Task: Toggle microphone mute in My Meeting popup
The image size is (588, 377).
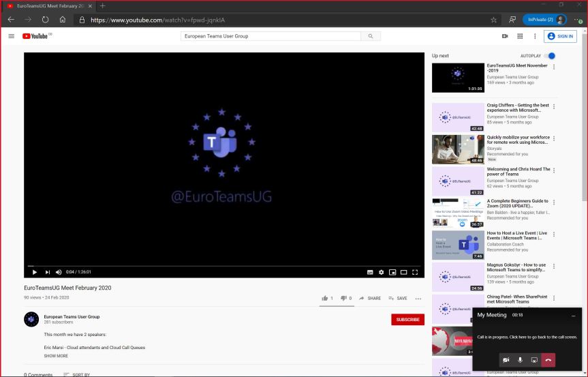Action: click(521, 359)
